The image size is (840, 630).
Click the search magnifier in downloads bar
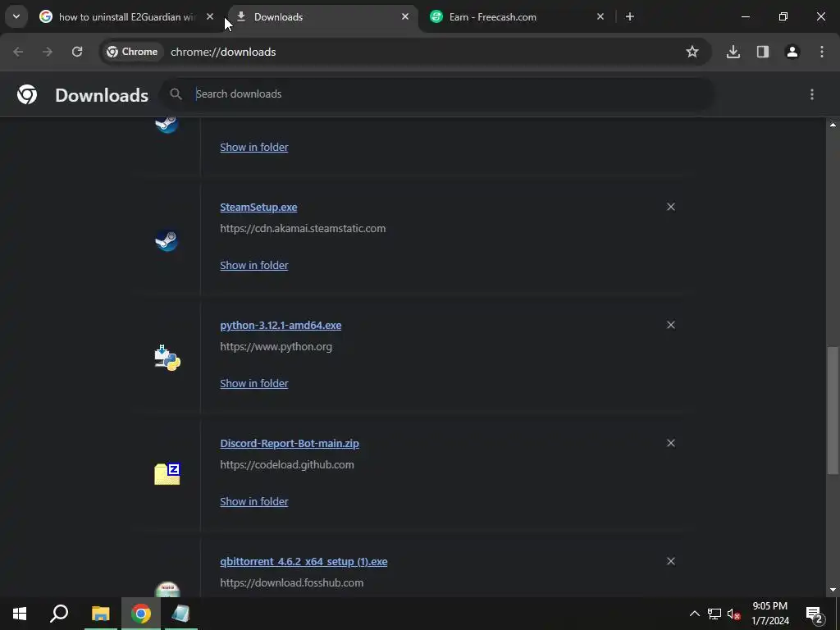pyautogui.click(x=176, y=94)
